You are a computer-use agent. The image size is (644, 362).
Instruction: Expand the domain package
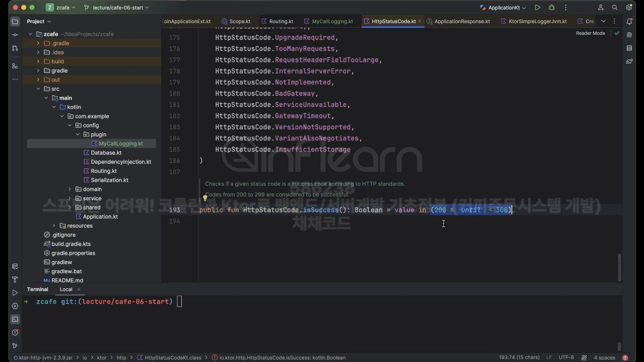pos(69,189)
